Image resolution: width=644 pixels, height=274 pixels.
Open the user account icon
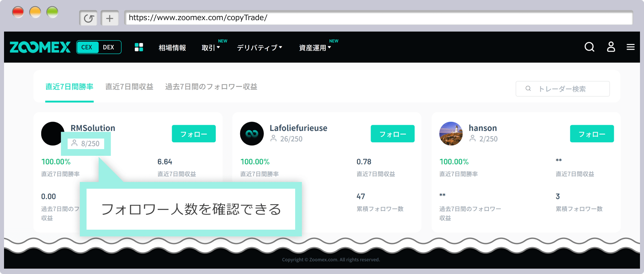[611, 47]
